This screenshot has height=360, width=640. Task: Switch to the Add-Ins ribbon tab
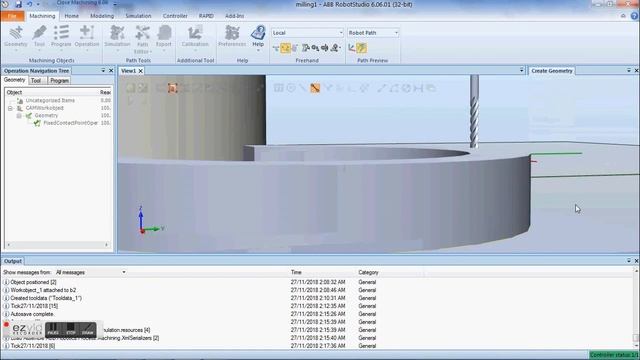234,16
